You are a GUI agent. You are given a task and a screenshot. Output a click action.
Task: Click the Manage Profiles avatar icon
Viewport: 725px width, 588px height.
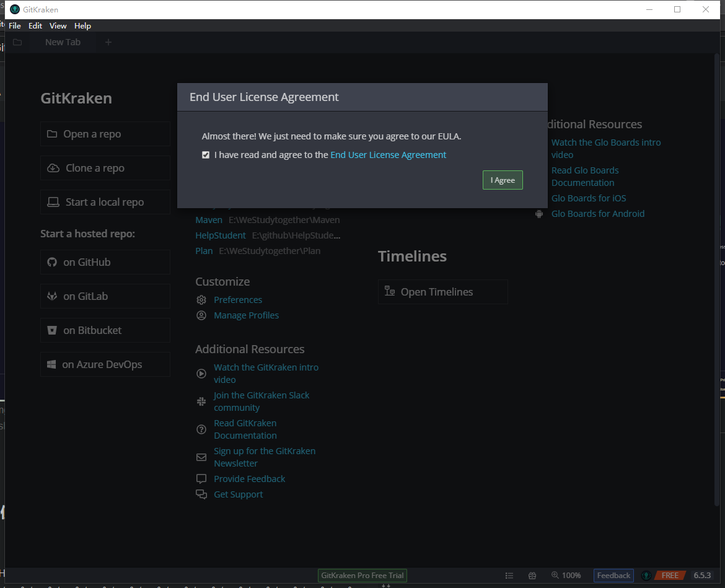click(201, 315)
